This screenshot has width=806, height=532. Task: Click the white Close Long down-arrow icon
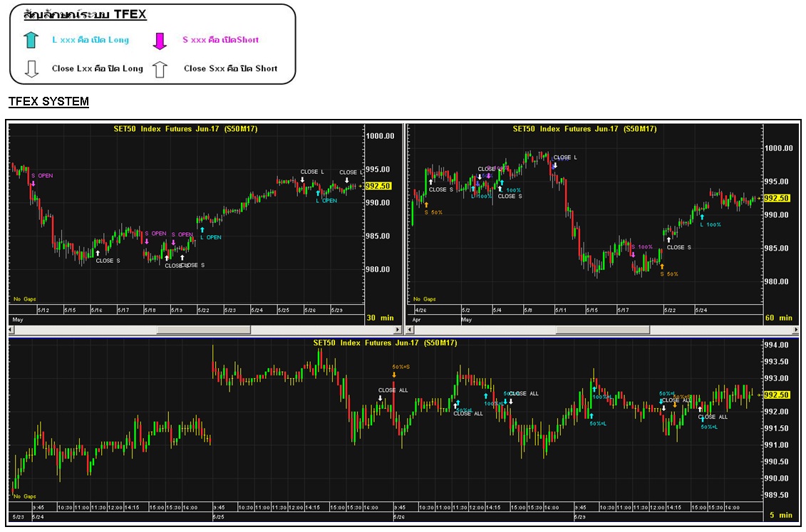[x=31, y=69]
